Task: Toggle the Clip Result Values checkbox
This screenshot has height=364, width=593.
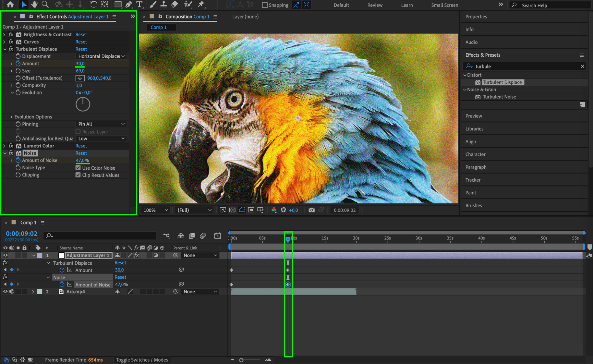Action: click(78, 175)
